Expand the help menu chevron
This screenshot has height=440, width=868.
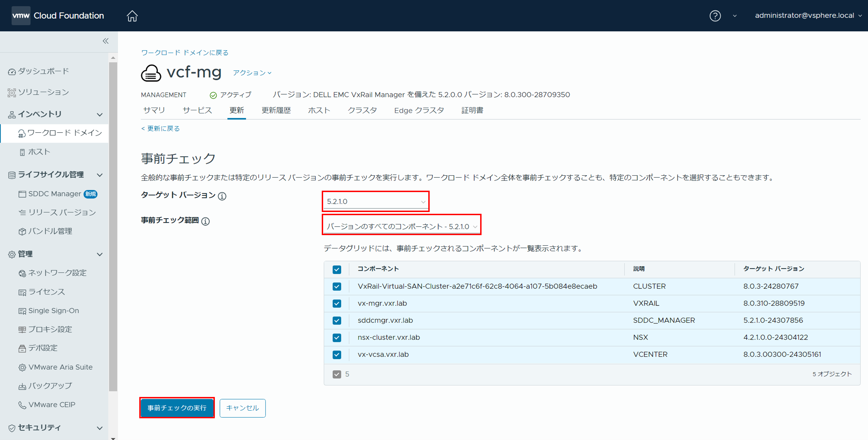point(735,16)
